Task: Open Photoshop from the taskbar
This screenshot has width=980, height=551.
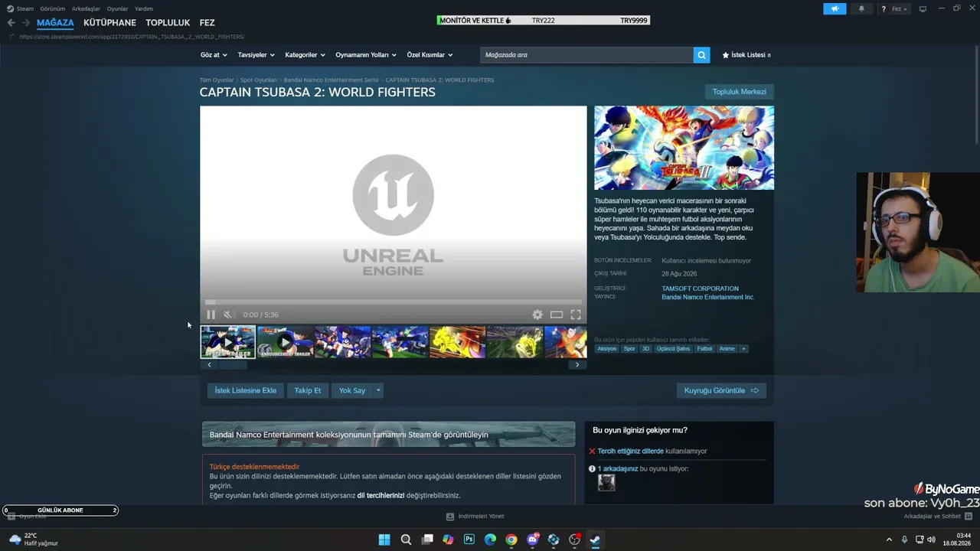Action: pyautogui.click(x=469, y=540)
